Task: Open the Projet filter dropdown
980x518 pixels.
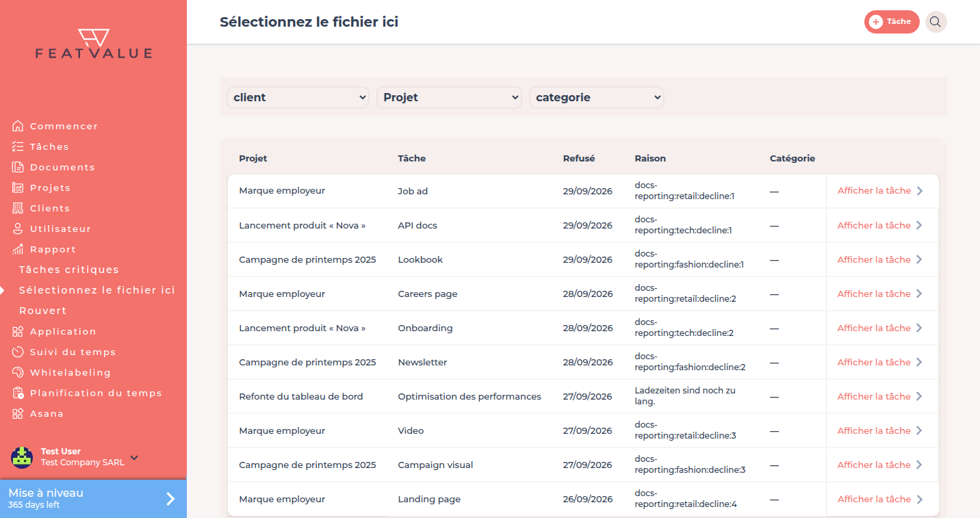Action: pyautogui.click(x=449, y=97)
